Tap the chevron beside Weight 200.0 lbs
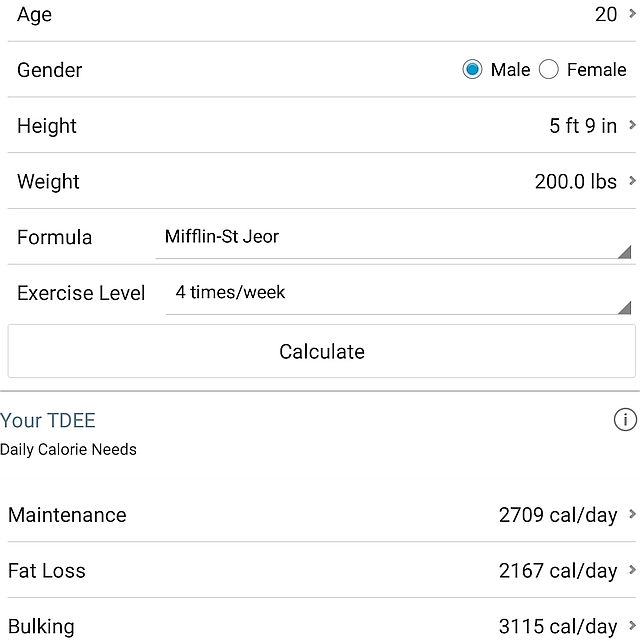This screenshot has height=641, width=640. (x=632, y=181)
